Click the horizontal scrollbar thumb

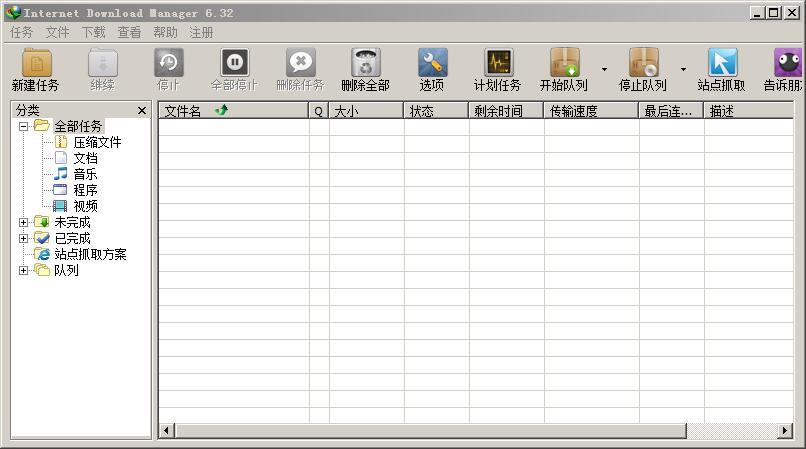[431, 430]
